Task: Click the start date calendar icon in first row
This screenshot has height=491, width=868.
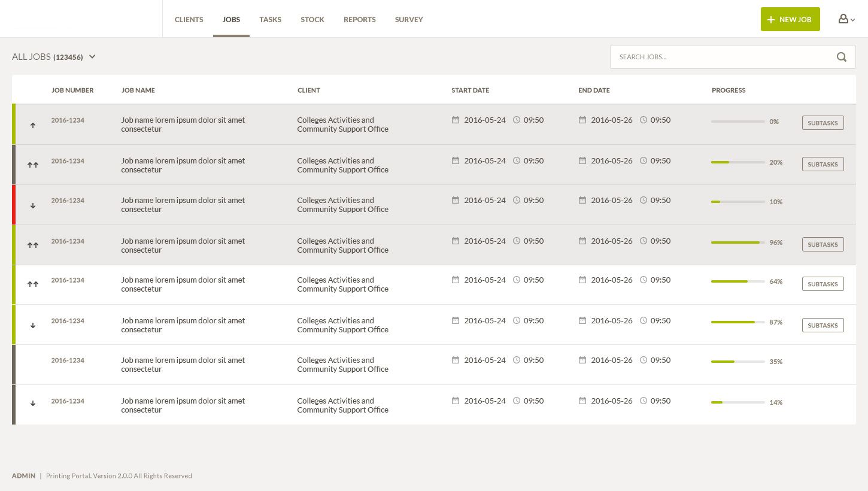Action: 456,120
